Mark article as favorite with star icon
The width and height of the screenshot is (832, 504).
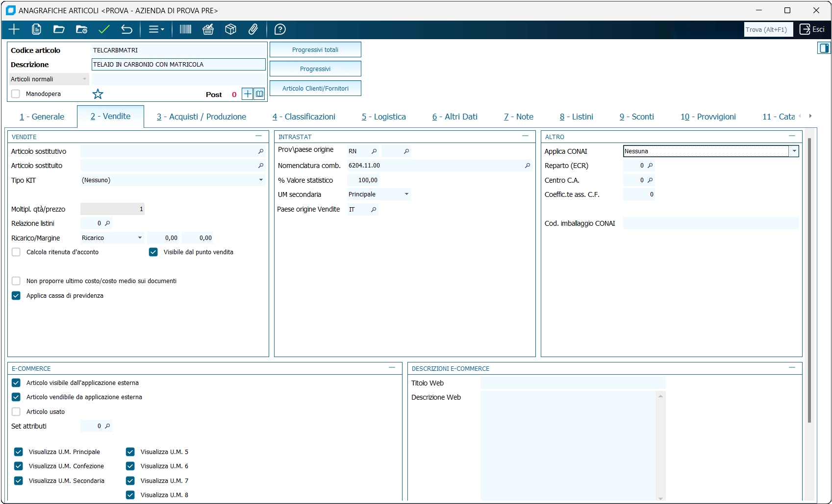pyautogui.click(x=98, y=94)
